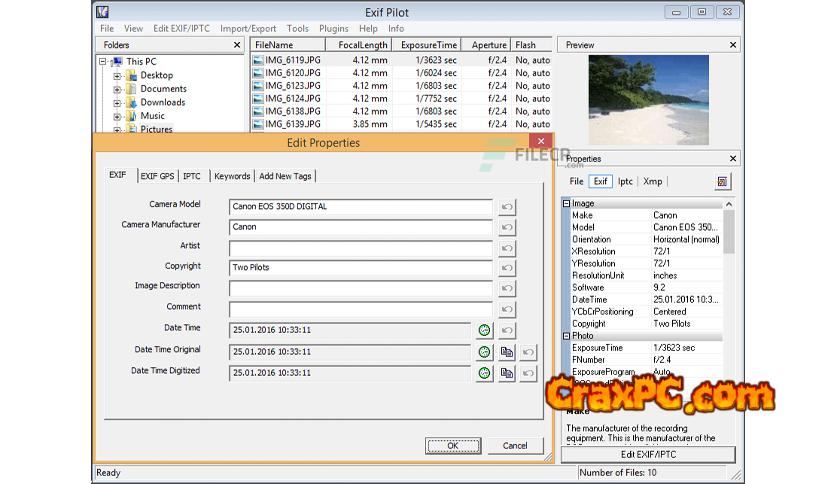This screenshot has height=484, width=836.
Task: Expand the Desktop folder tree node
Action: click(x=117, y=75)
